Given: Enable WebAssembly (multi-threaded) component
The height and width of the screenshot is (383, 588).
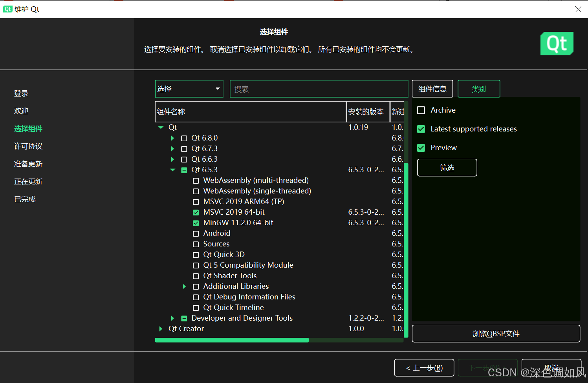Looking at the screenshot, I should click(196, 181).
